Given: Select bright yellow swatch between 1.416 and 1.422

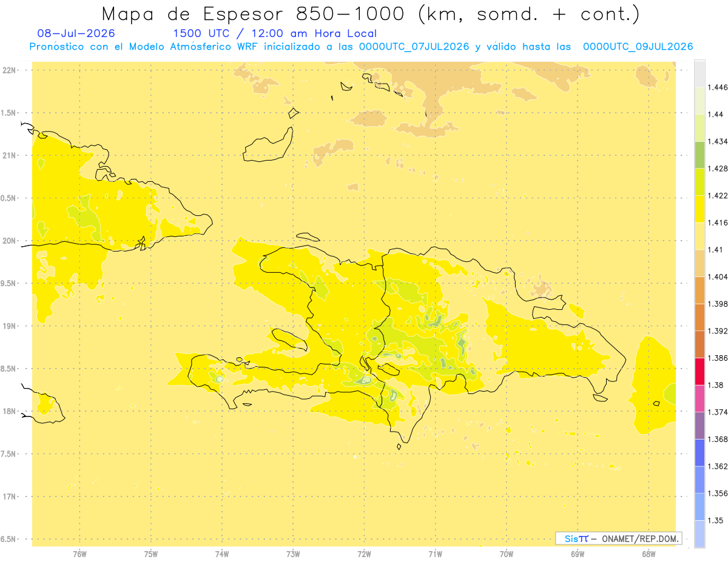Looking at the screenshot, I should [x=699, y=209].
